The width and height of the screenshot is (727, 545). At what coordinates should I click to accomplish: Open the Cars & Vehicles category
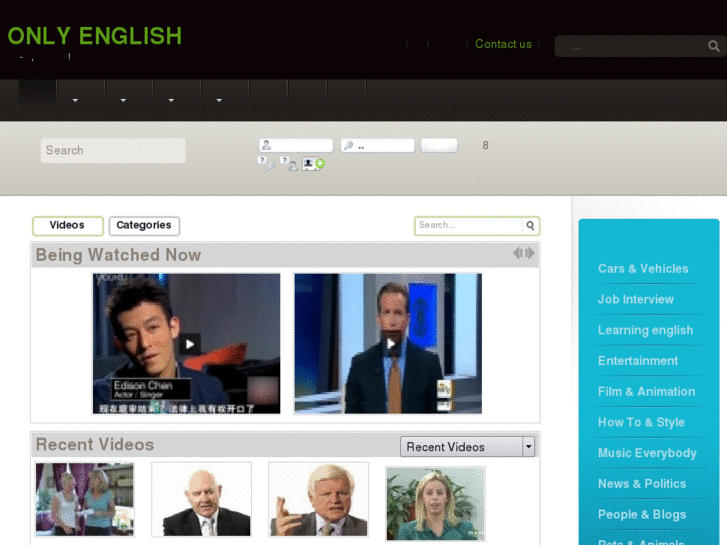[643, 269]
